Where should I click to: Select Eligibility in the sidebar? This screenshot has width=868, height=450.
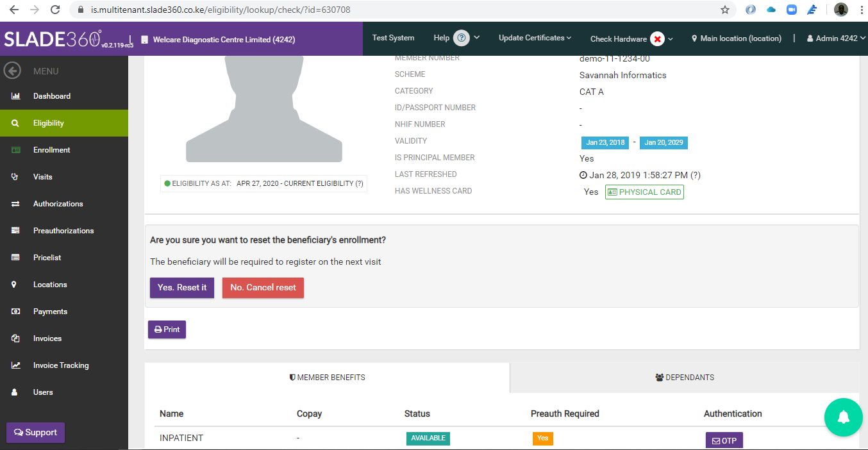(x=64, y=123)
